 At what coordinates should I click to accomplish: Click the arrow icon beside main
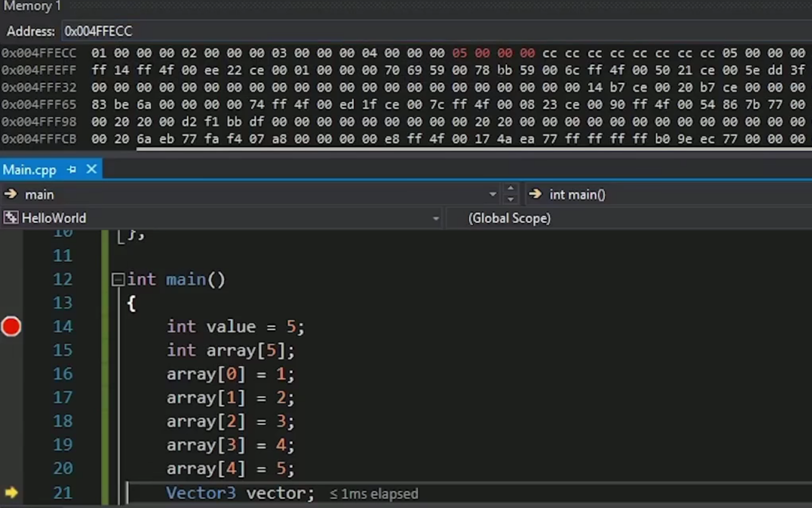[x=11, y=194]
